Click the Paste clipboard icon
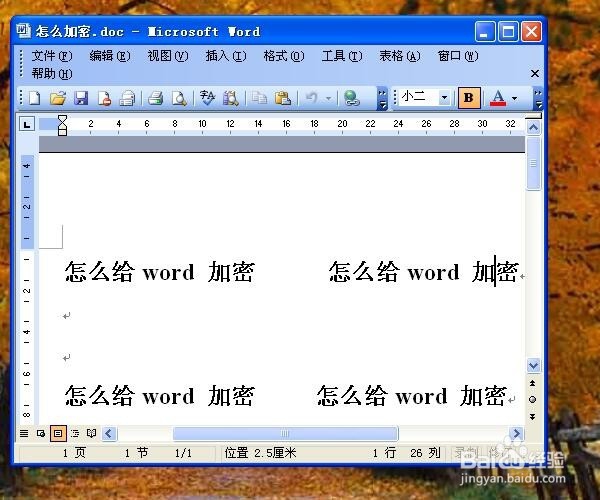Viewport: 600px width, 500px height. tap(283, 98)
